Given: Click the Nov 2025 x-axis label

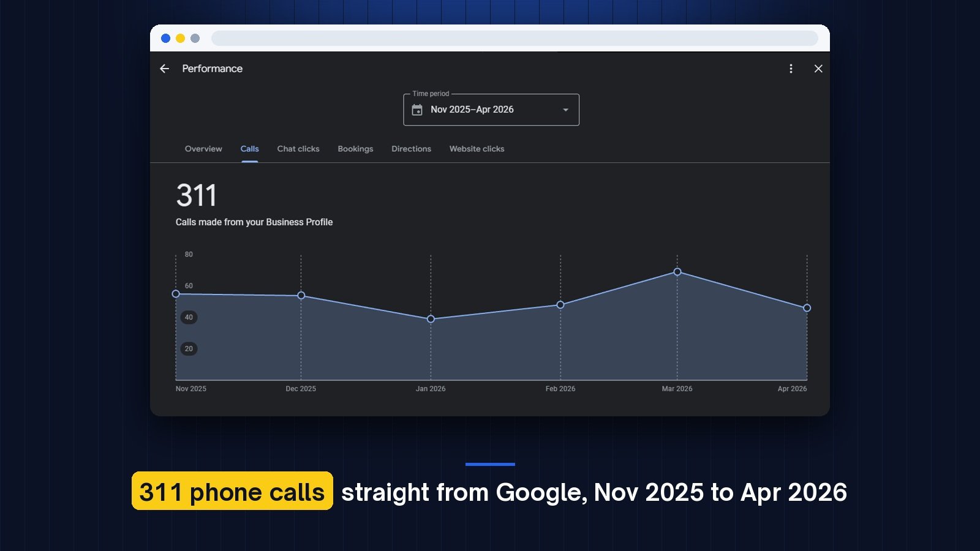Looking at the screenshot, I should [191, 389].
